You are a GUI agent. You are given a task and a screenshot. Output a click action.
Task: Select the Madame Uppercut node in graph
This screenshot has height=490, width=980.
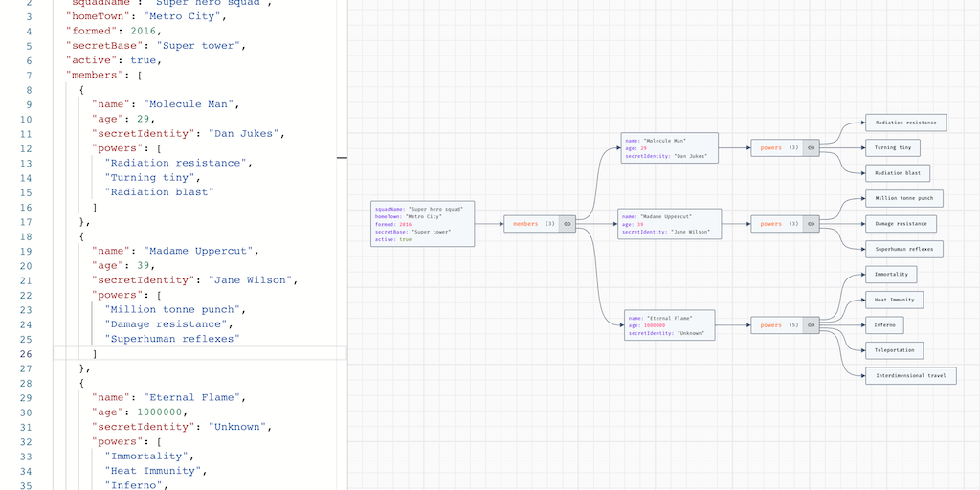tap(669, 224)
